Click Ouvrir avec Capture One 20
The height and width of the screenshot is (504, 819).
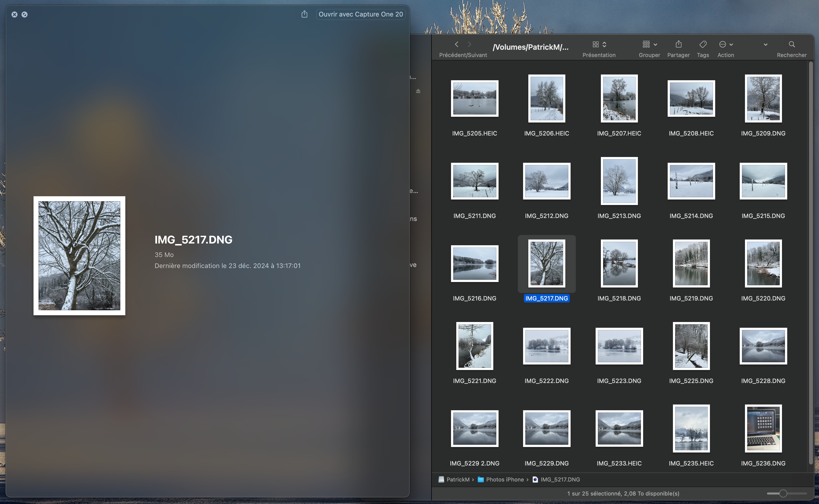point(360,14)
